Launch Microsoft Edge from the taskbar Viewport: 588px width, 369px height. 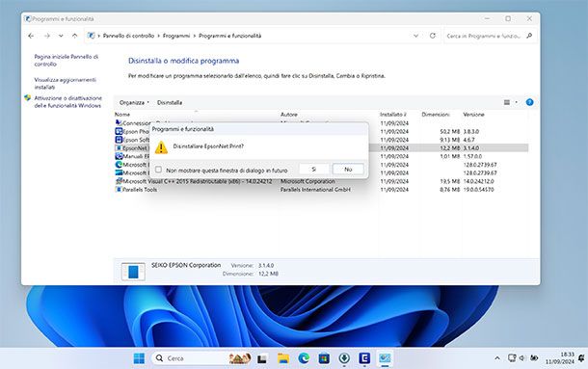[x=304, y=358]
